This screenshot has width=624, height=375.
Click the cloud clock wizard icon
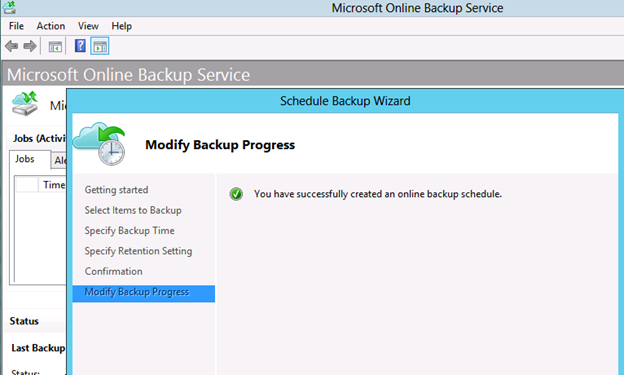pos(99,144)
